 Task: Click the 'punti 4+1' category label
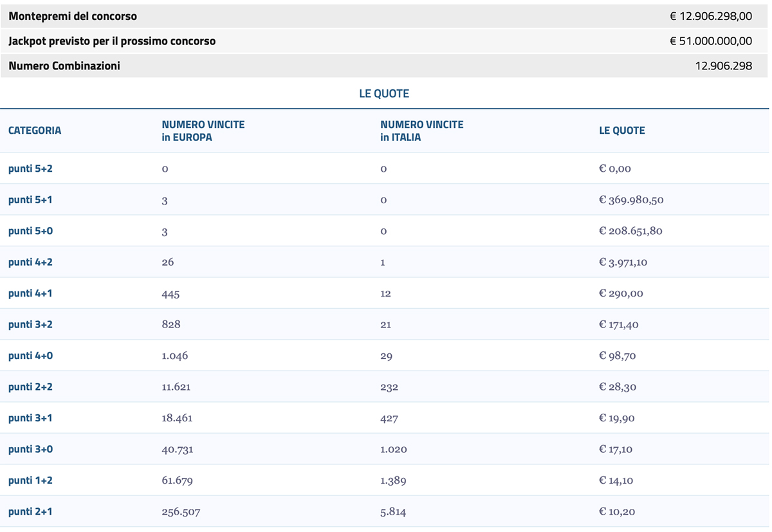click(x=30, y=293)
